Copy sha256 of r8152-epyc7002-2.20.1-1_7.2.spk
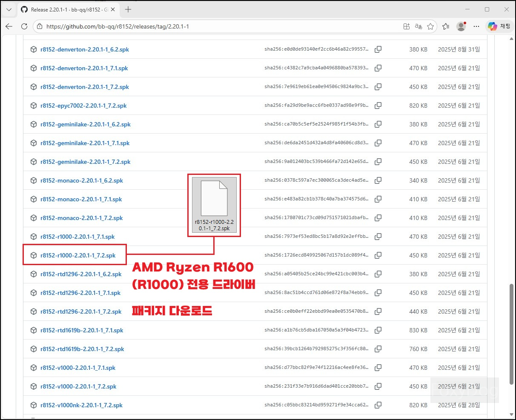 coord(378,106)
